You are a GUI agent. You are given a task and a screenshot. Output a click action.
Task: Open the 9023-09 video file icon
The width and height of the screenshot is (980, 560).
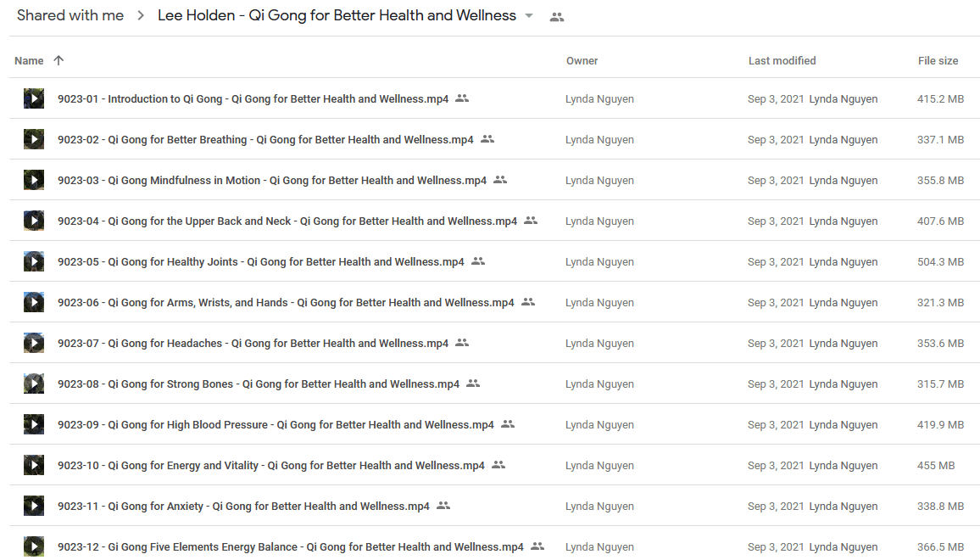click(34, 424)
